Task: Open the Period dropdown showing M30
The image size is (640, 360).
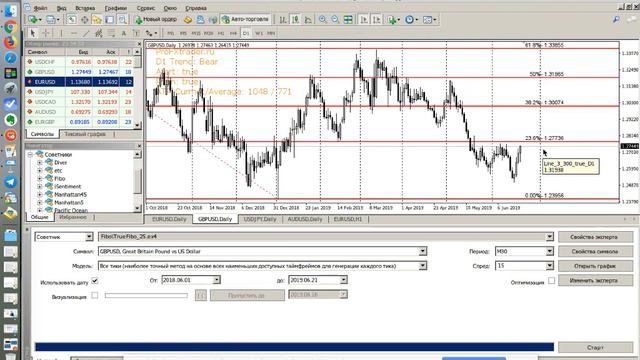Action: [524, 251]
